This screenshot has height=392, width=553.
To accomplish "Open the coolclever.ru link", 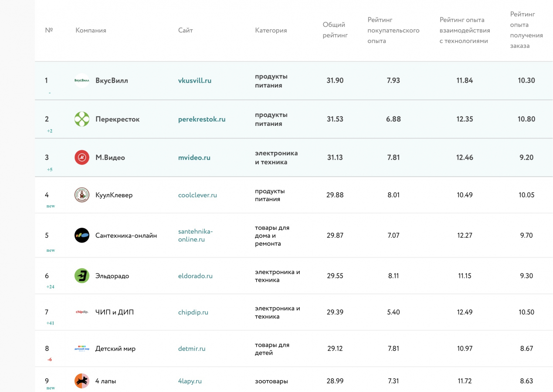I will pyautogui.click(x=197, y=195).
